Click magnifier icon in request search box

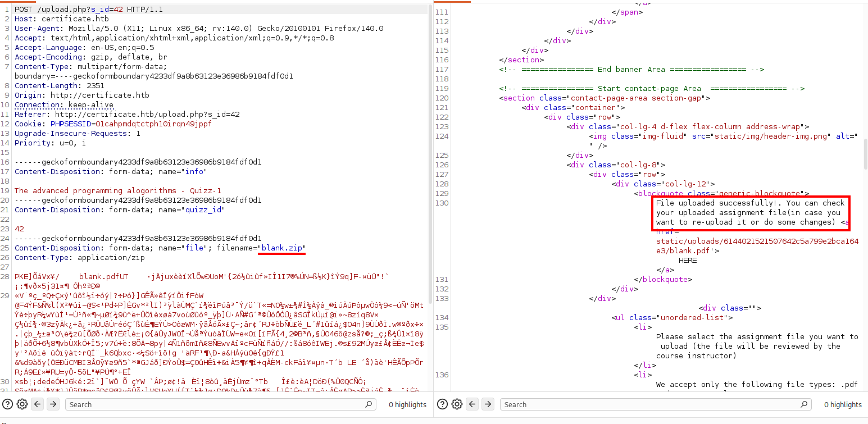pos(369,404)
